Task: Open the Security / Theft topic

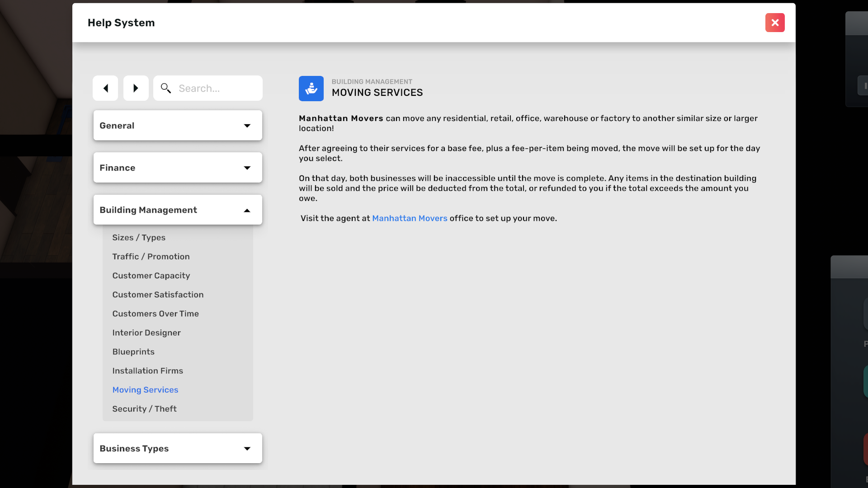Action: [x=144, y=409]
